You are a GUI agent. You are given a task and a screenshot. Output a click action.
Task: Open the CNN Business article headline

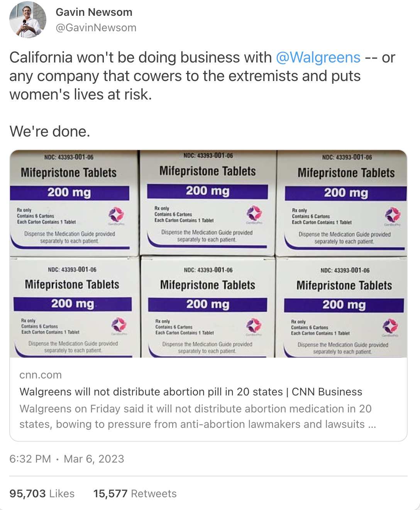tap(191, 392)
